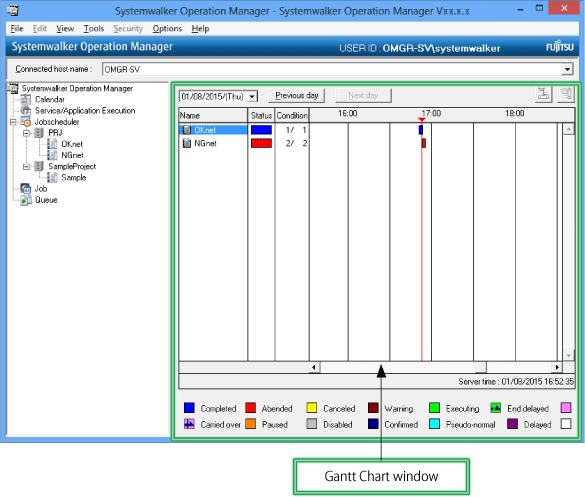Collapse the PRJ project node

click(x=26, y=133)
